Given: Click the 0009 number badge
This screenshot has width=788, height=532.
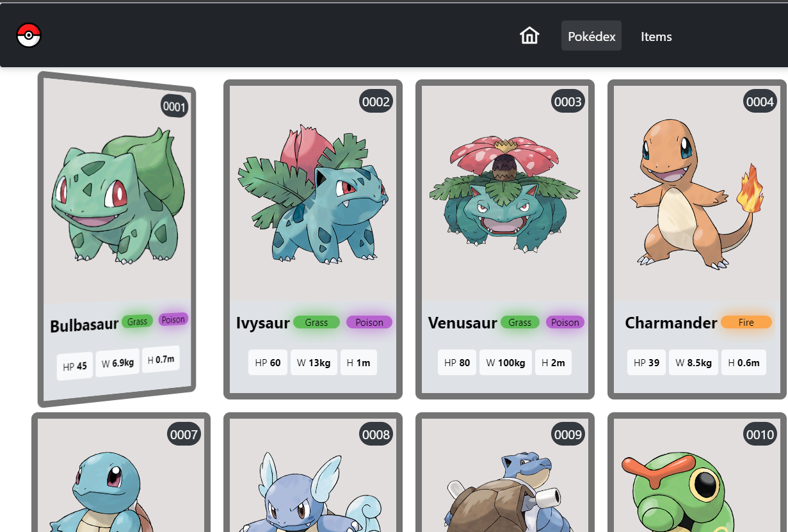Looking at the screenshot, I should point(568,434).
